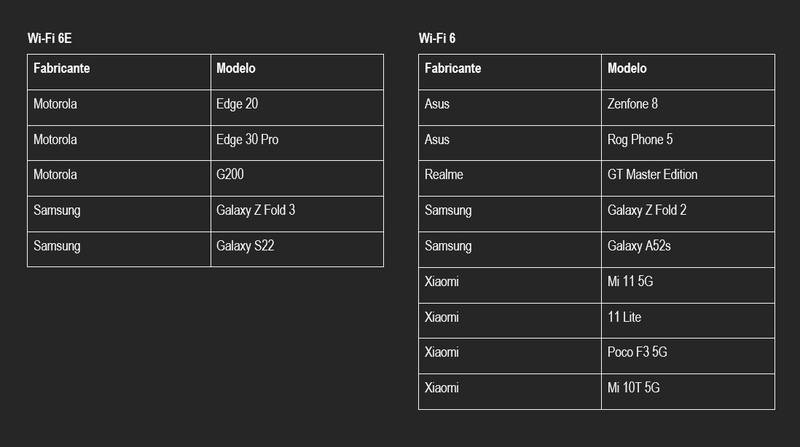Click the Realme manufacturer cell
This screenshot has width=800, height=447.
tap(510, 178)
